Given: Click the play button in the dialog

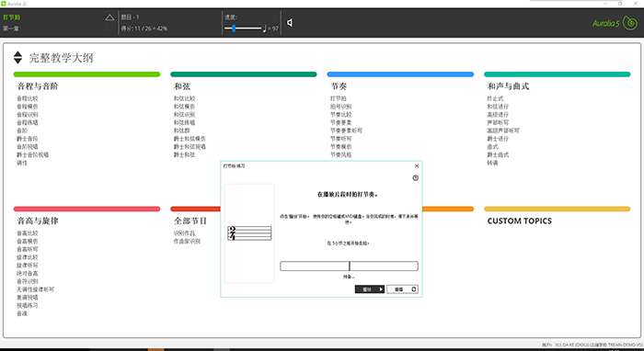Looking at the screenshot, I should [370, 289].
